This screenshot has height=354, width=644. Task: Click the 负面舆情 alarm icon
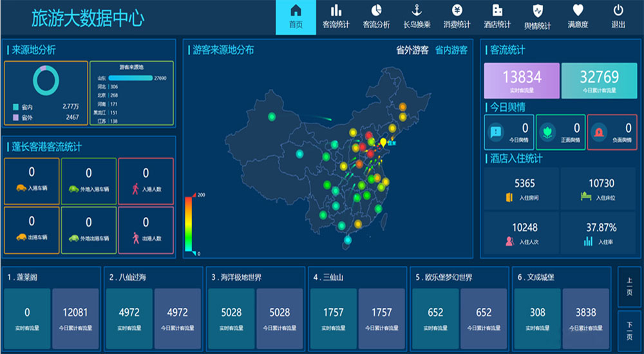598,132
